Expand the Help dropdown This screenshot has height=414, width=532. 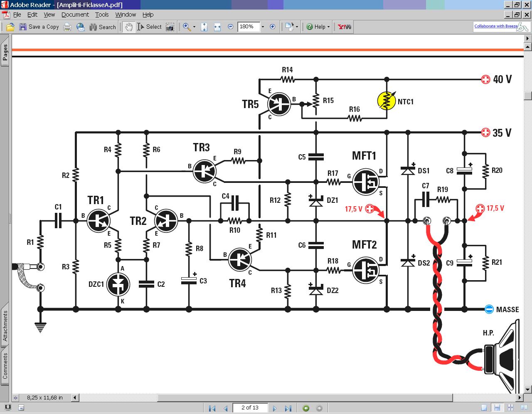coord(328,27)
